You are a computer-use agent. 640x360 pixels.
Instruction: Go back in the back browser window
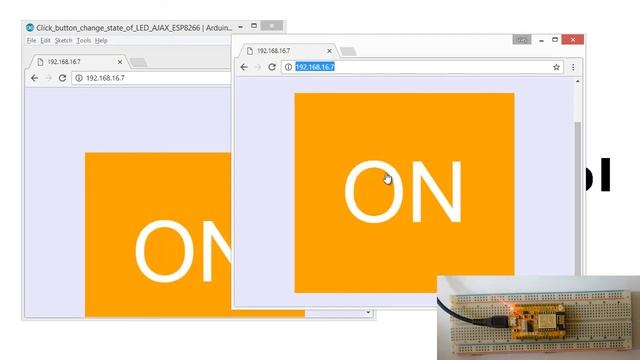(35, 78)
